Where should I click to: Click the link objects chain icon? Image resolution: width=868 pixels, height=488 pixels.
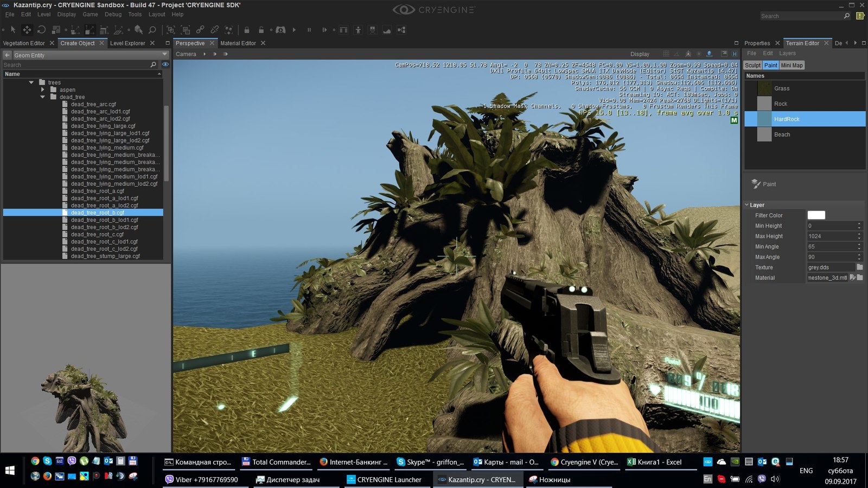coord(200,30)
